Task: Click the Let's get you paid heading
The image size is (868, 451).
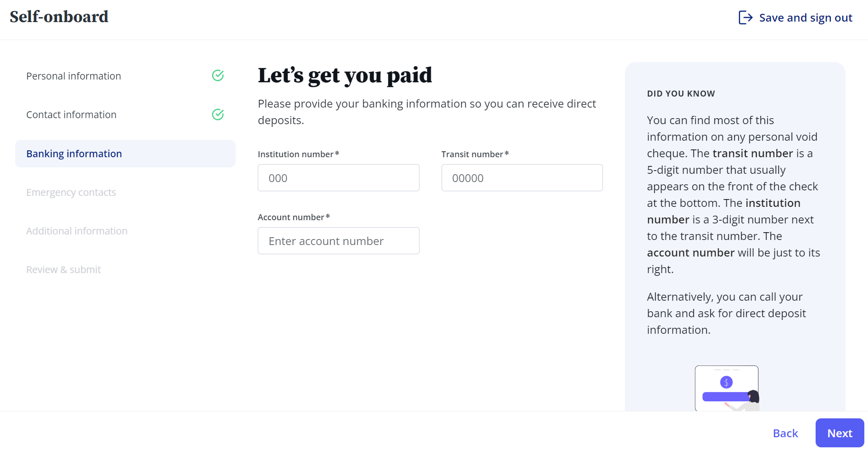Action: 345,75
